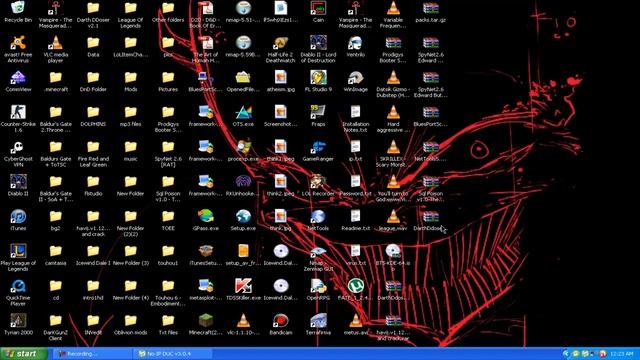Open the .minecraft folder
Image resolution: width=640 pixels, height=360 pixels.
pos(56,78)
